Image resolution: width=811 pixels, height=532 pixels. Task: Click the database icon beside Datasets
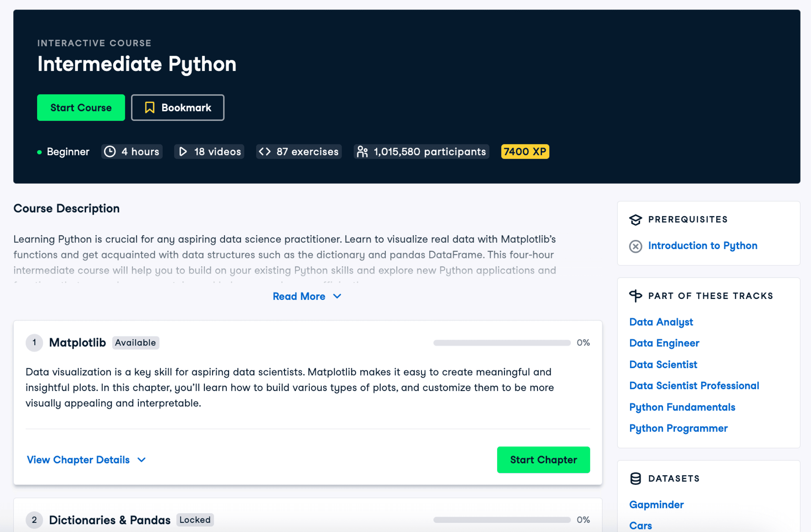tap(635, 479)
